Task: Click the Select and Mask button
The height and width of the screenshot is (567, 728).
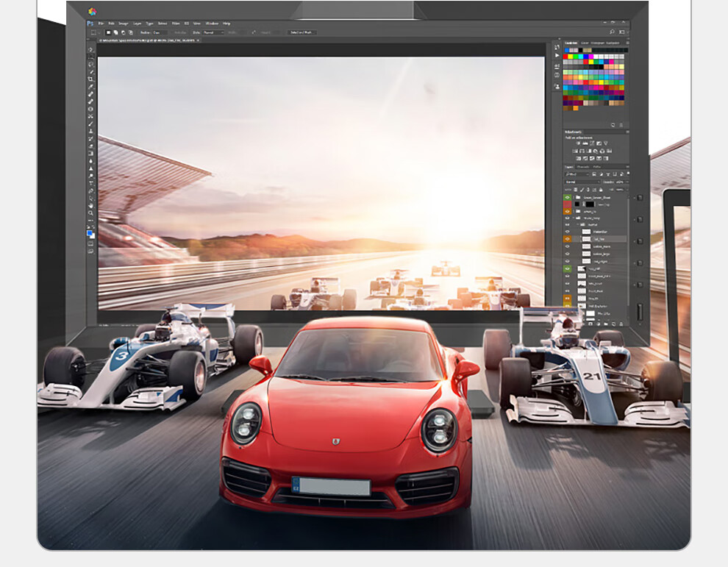Action: point(301,32)
